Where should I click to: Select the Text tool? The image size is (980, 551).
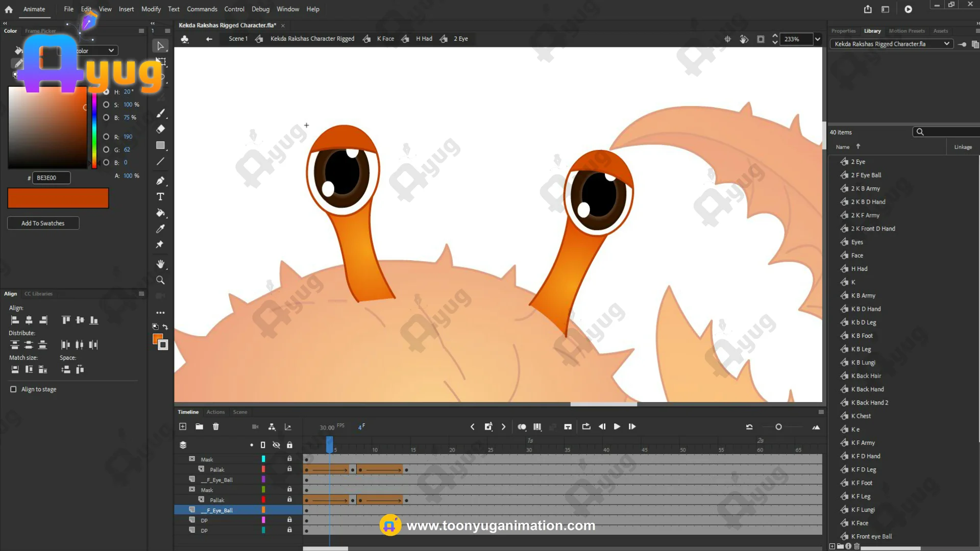tap(160, 197)
